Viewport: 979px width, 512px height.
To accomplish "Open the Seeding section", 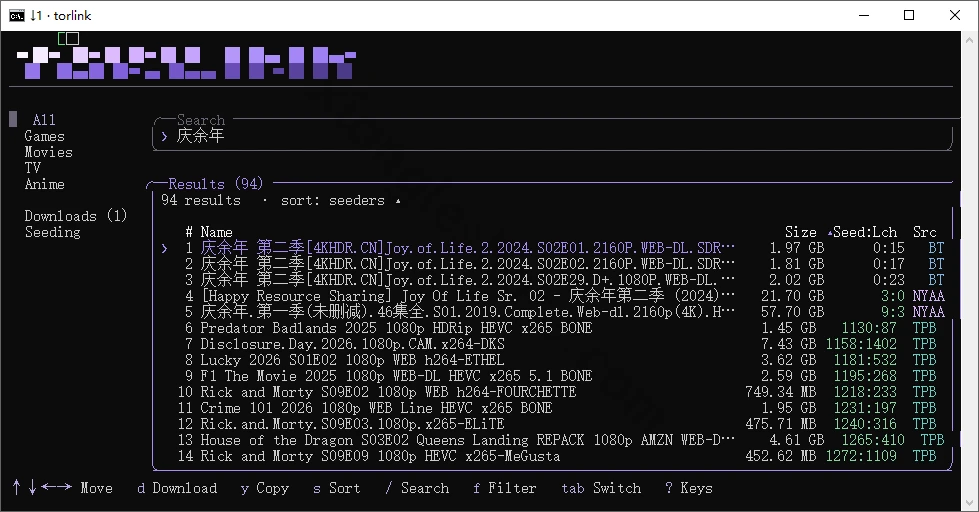I will [x=52, y=232].
